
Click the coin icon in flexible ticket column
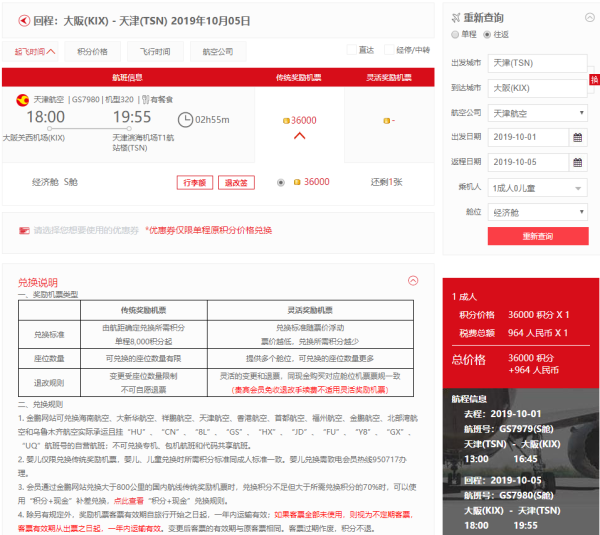point(386,121)
